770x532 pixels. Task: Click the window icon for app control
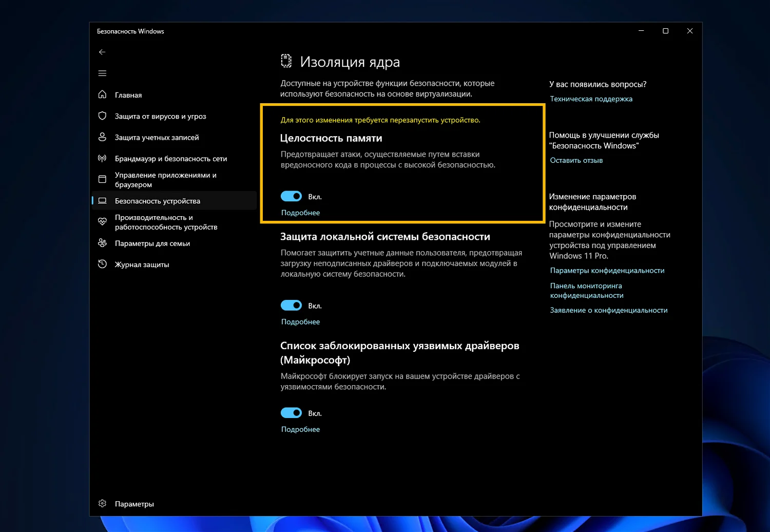(102, 179)
